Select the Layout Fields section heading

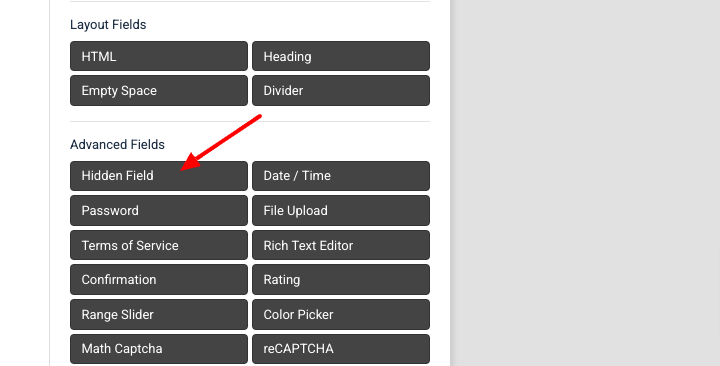click(x=108, y=24)
